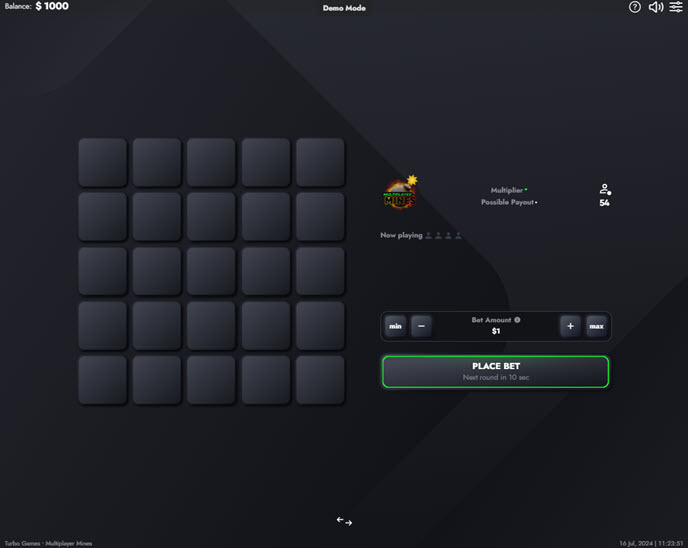
Task: Set bet to minimum with min button
Action: 396,326
